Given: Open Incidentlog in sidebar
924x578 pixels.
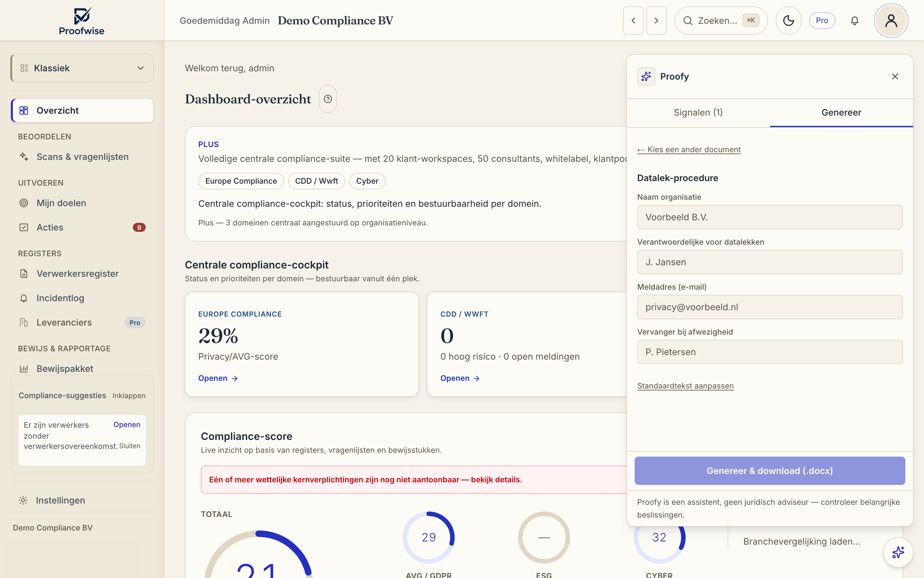Looking at the screenshot, I should 82,298.
